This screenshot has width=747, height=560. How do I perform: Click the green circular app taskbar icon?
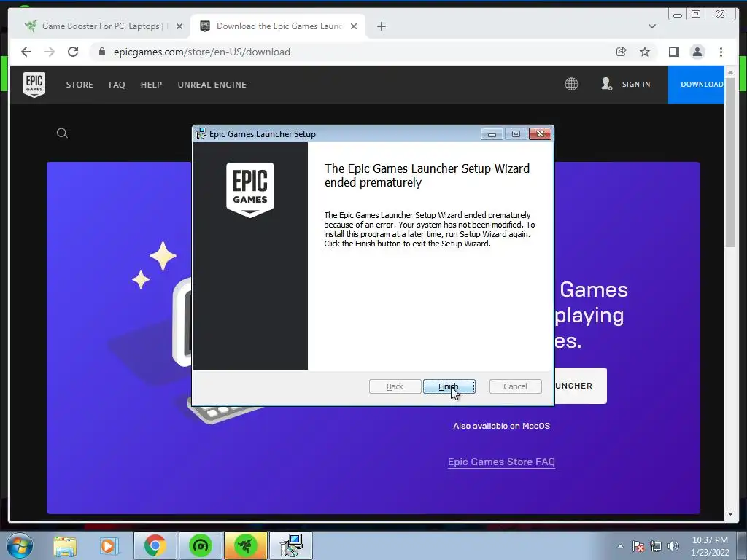click(x=200, y=545)
